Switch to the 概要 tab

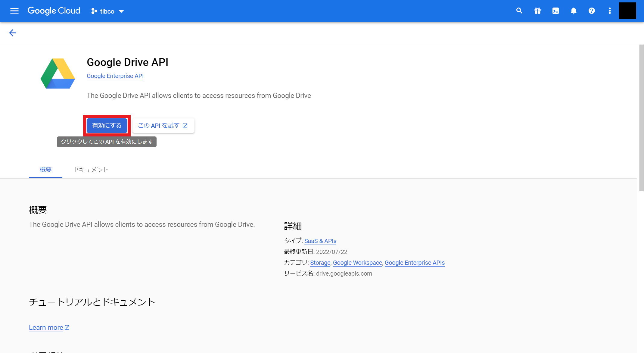(x=45, y=170)
